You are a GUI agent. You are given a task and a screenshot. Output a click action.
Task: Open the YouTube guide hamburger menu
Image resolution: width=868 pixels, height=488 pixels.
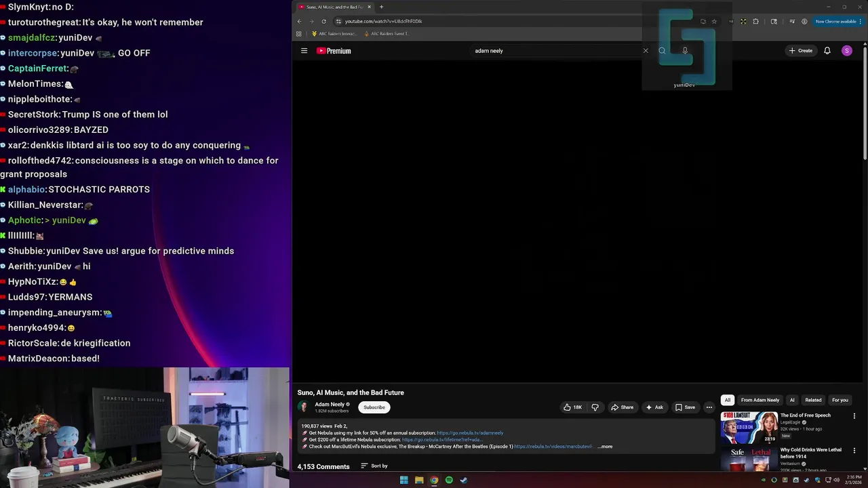click(304, 51)
